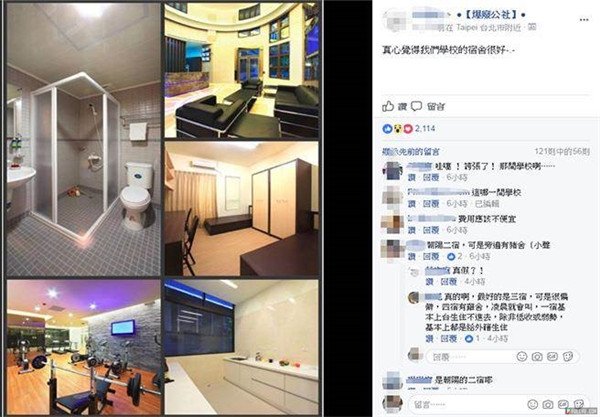Open the gym photo thumbnail
The width and height of the screenshot is (600, 417).
(83, 347)
